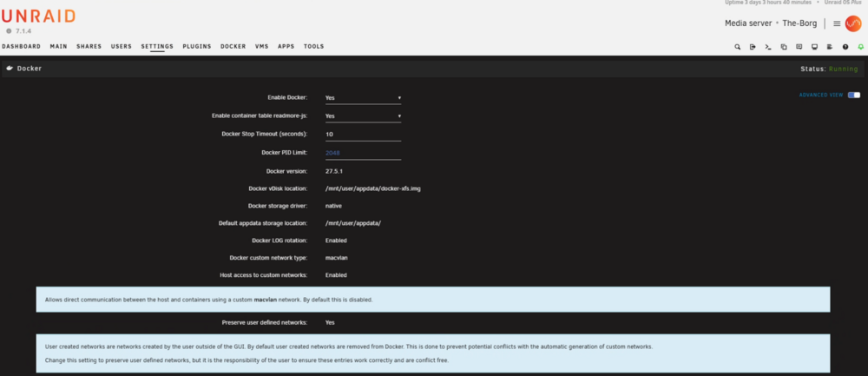Open the Tools tab
The height and width of the screenshot is (376, 868).
(314, 47)
